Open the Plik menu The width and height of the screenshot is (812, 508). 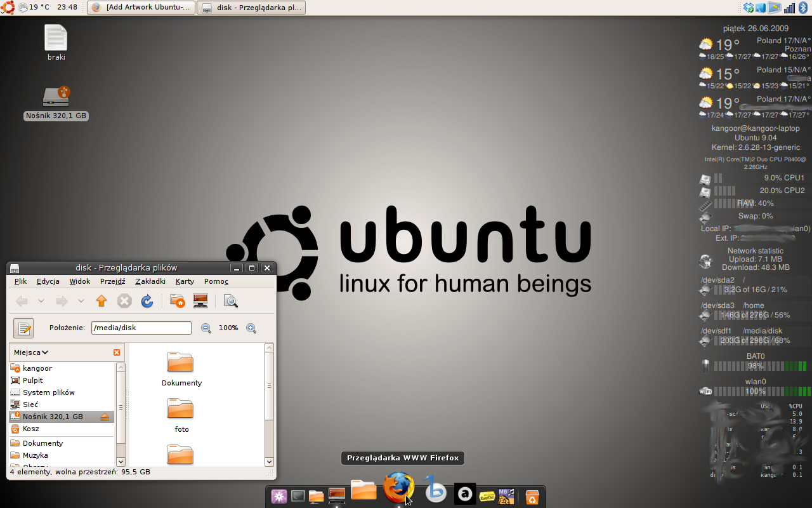click(20, 281)
